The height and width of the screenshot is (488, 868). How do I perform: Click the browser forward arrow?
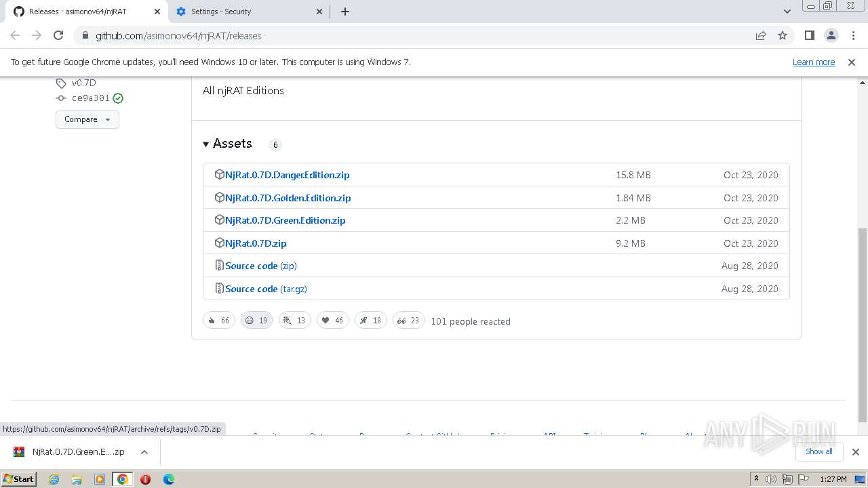(37, 35)
